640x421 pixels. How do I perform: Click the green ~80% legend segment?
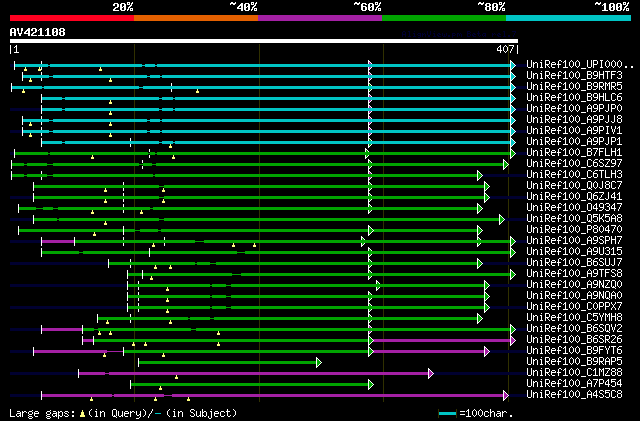coord(444,18)
